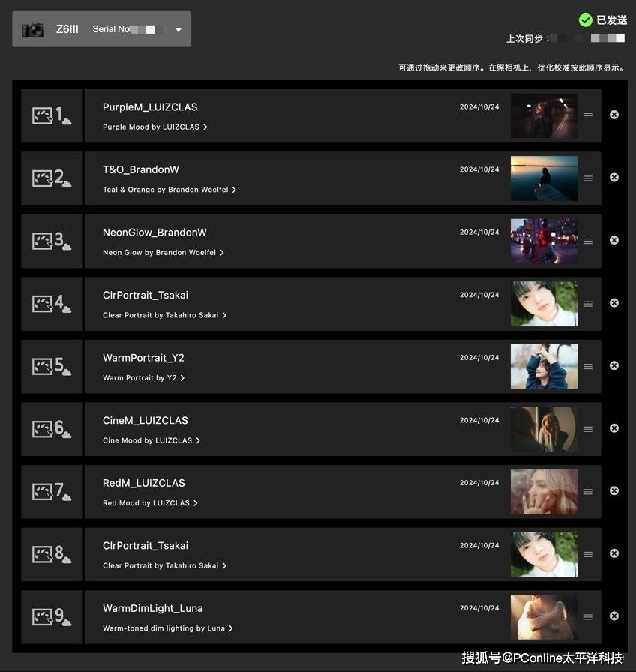Viewport: 636px width, 672px height.
Task: Open Warm Portrait by Y2 details
Action: click(x=143, y=377)
